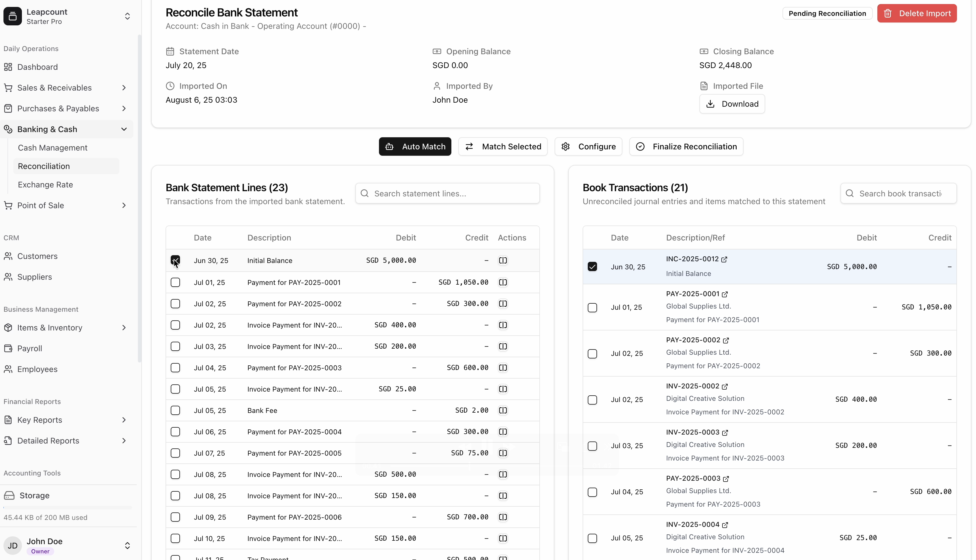Open external link icon next to PAY-2025-0002

(x=726, y=340)
